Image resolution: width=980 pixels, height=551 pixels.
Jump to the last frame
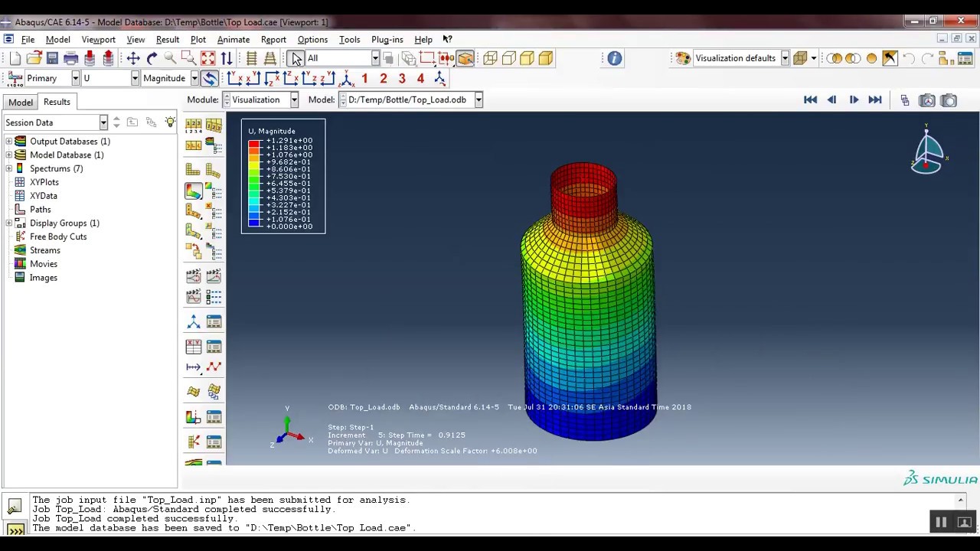tap(875, 100)
